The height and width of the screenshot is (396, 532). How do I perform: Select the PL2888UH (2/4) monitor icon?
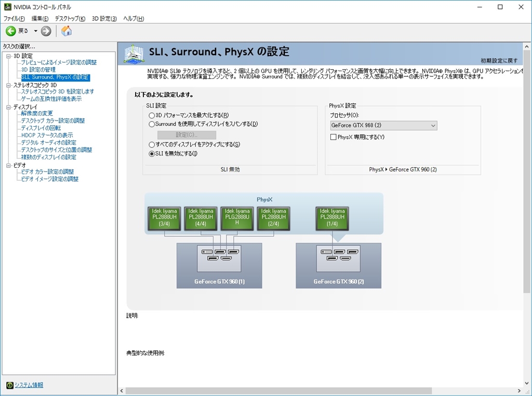pos(273,219)
